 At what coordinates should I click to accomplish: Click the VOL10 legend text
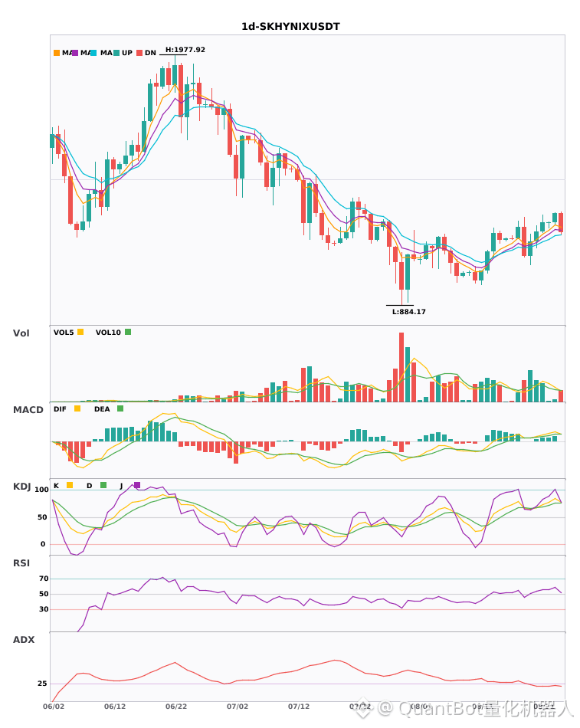[108, 333]
